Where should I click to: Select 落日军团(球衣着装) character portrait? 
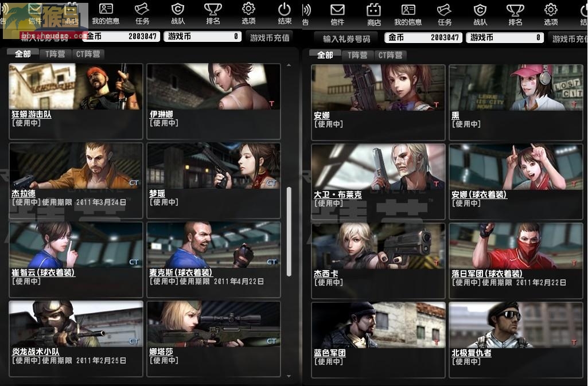pos(516,246)
